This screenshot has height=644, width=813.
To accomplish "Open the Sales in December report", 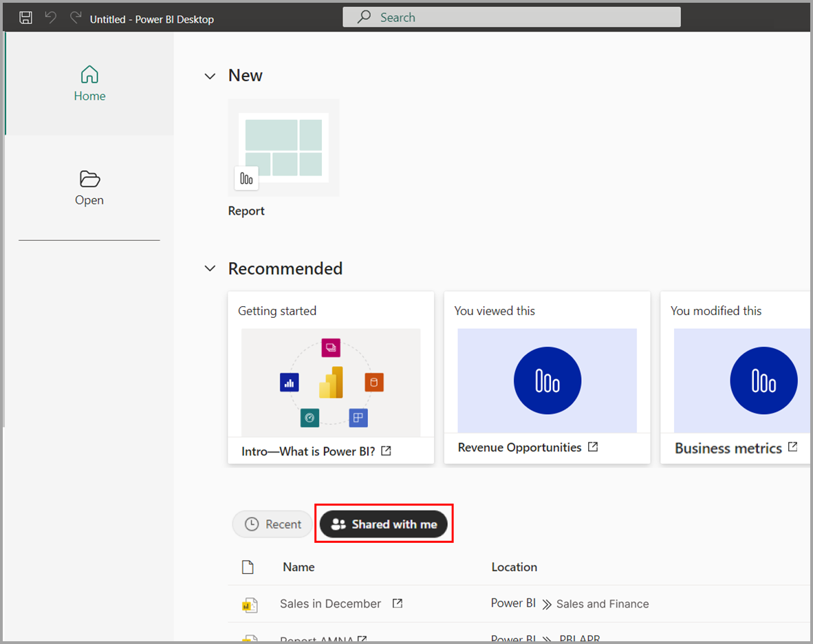I will [330, 603].
